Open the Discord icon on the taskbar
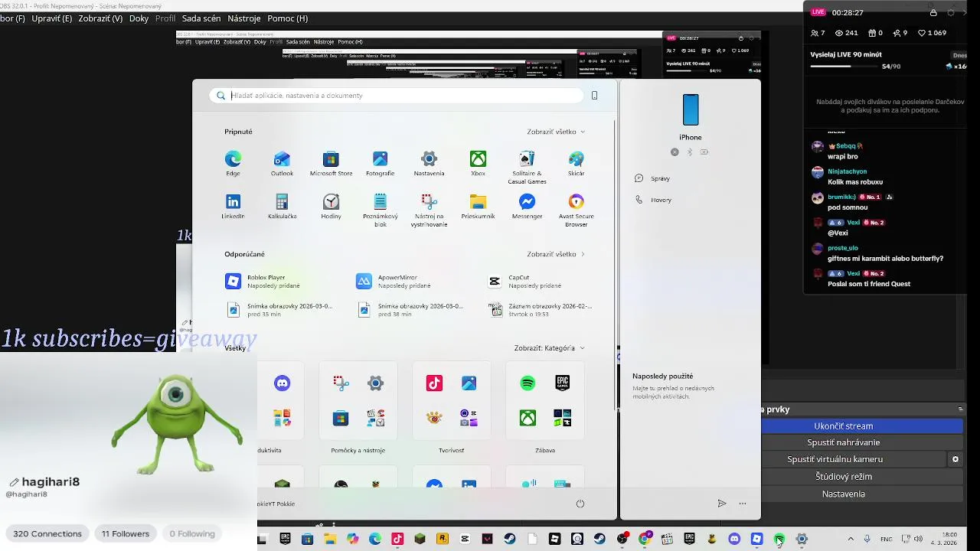980x551 pixels. 734,539
